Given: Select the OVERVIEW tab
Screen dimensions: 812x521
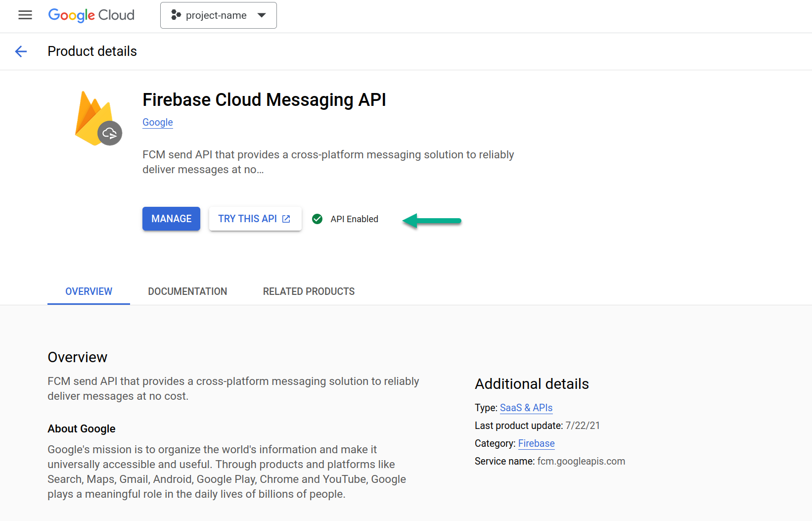Looking at the screenshot, I should (x=89, y=291).
